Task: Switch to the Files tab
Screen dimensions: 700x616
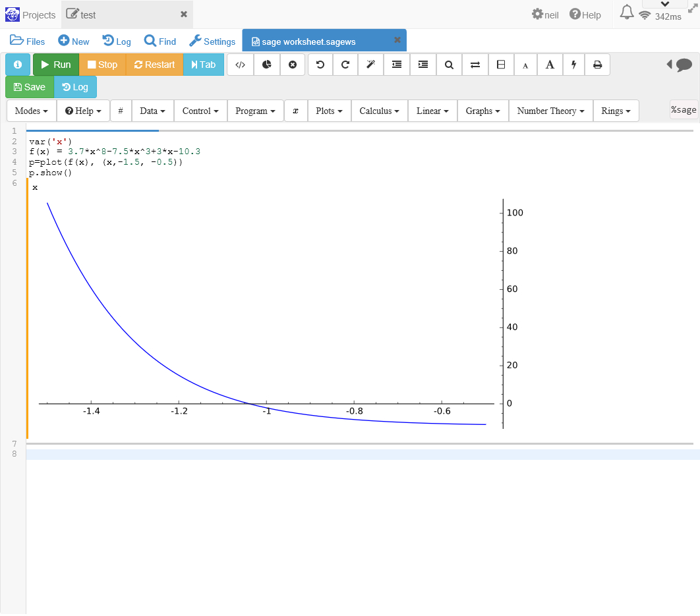Action: [x=28, y=41]
